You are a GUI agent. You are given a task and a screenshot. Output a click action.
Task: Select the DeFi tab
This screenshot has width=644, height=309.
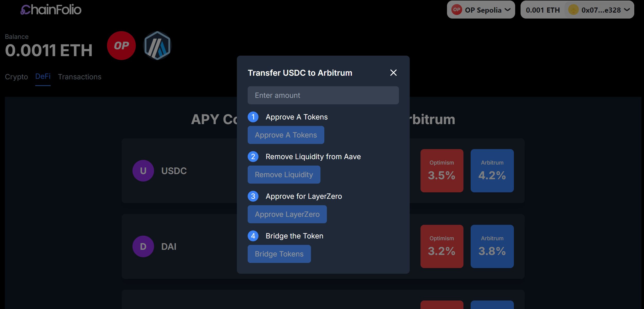coord(42,76)
